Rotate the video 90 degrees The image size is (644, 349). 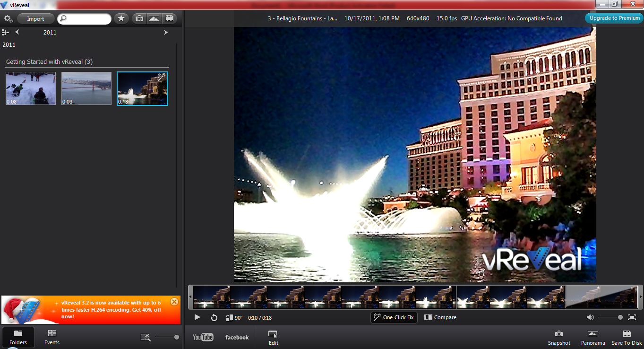coord(234,318)
